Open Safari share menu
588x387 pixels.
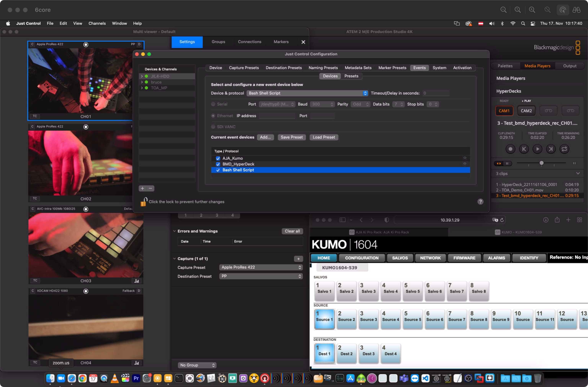coord(557,220)
